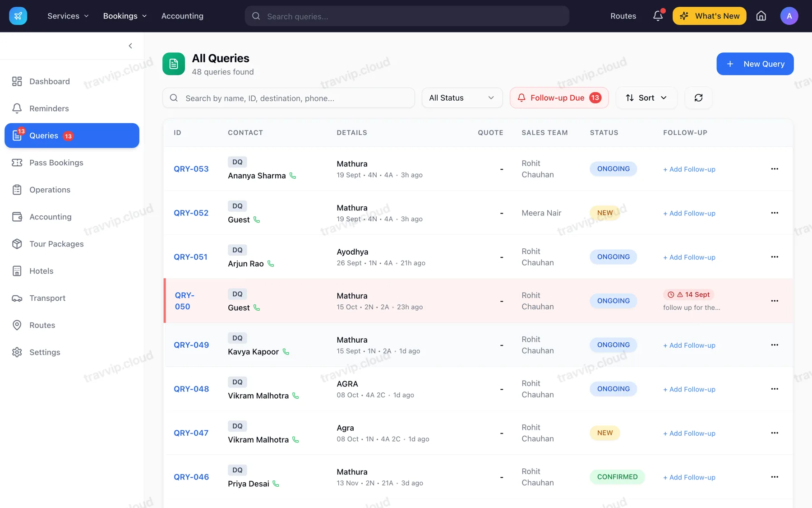Select Queries in sidebar
Screen dimensions: 812x508
(72, 135)
